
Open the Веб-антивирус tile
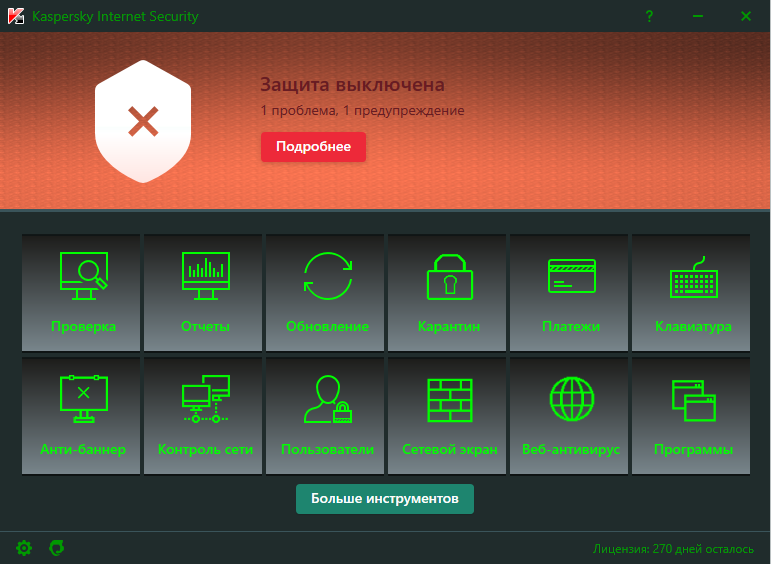[569, 416]
